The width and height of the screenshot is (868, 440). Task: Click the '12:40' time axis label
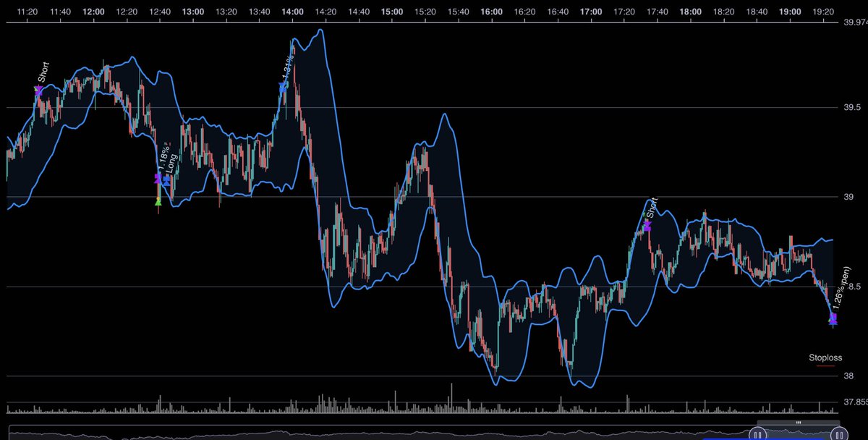tap(160, 12)
